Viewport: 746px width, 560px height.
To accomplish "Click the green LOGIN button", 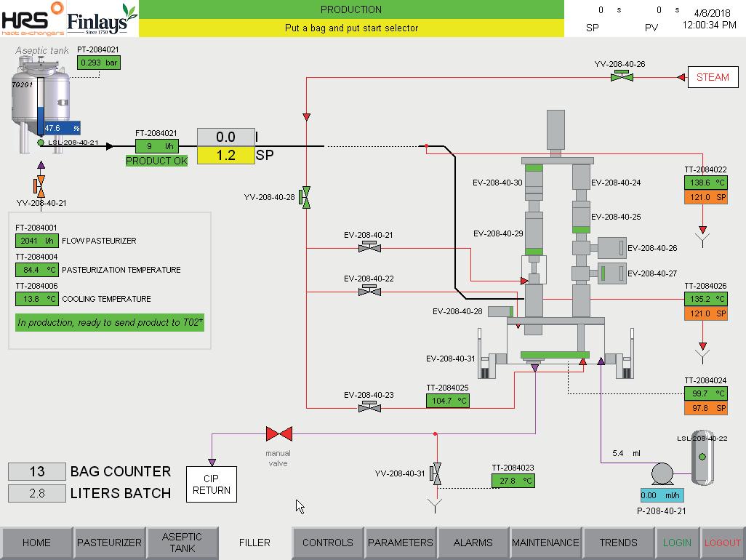I will tap(676, 543).
